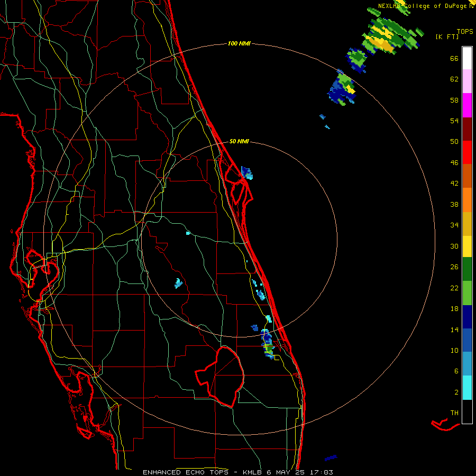
Task: Select the cyan legend color band
Action: click(x=467, y=388)
